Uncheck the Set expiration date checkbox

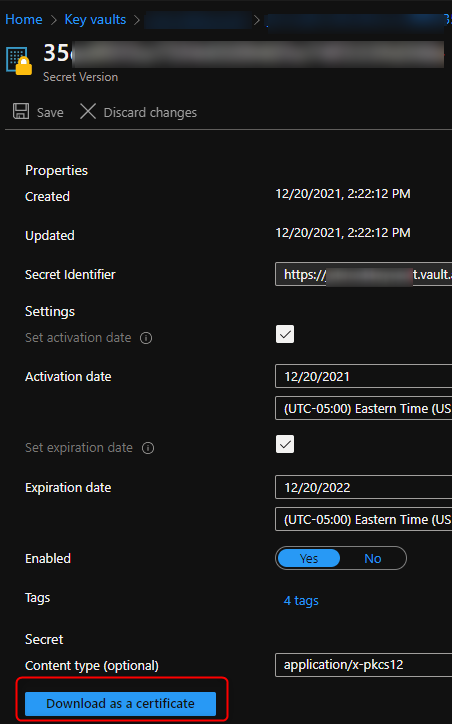point(285,444)
